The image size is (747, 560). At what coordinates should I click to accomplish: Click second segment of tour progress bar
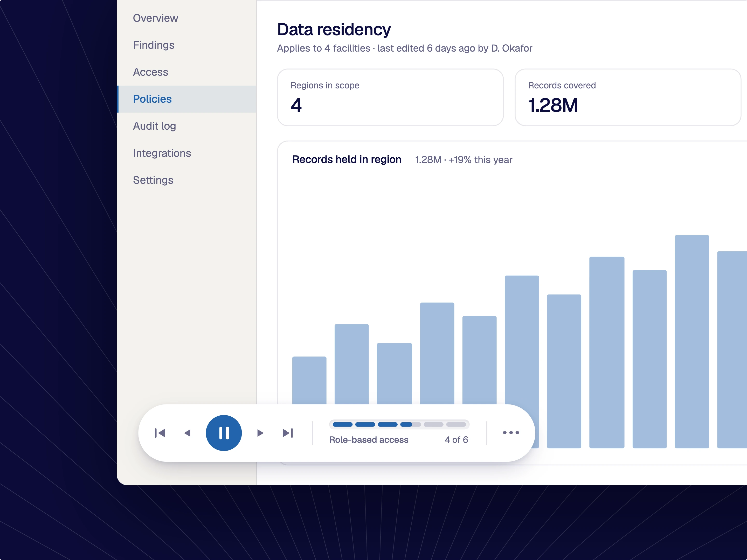[x=365, y=424]
